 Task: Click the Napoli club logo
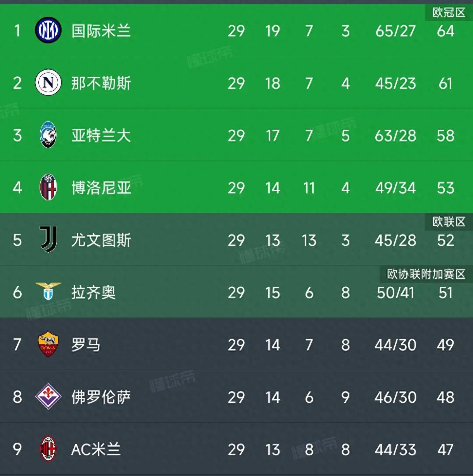(x=48, y=83)
